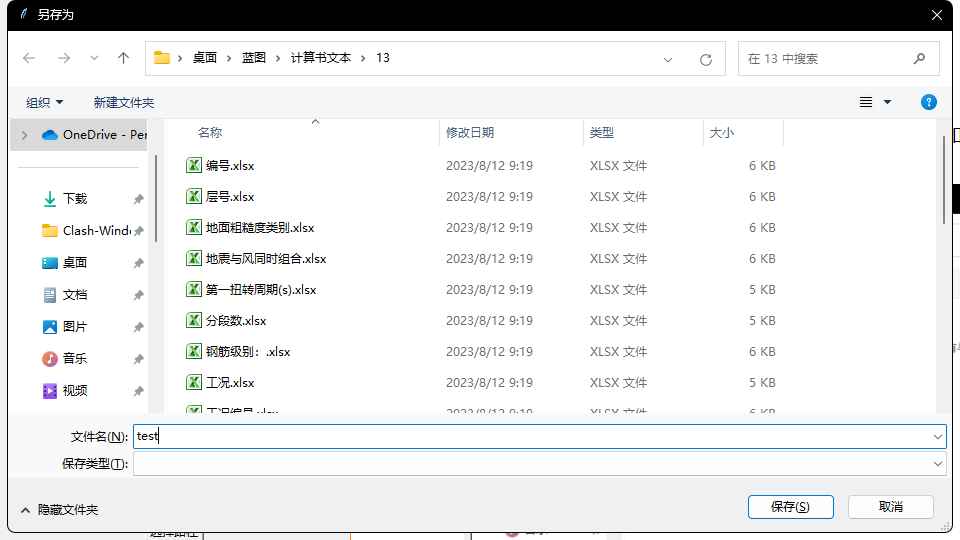Click the Cancel (取消) button
Viewport: 960px width, 540px height.
coord(890,507)
